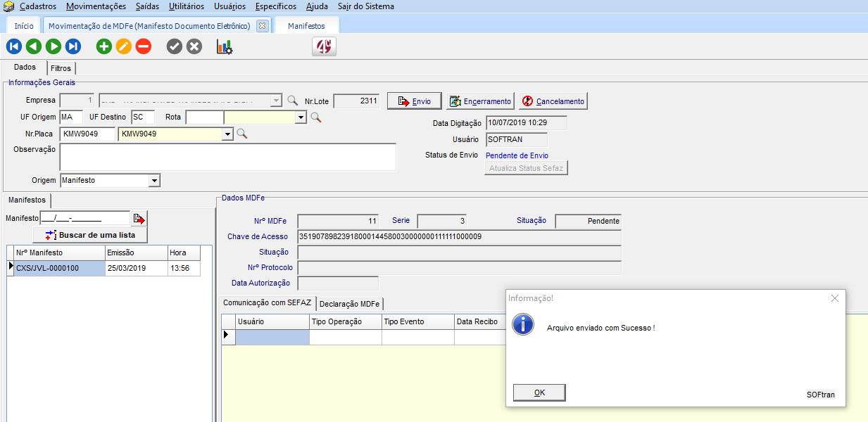
Task: Click the Rota code field
Action: click(205, 117)
